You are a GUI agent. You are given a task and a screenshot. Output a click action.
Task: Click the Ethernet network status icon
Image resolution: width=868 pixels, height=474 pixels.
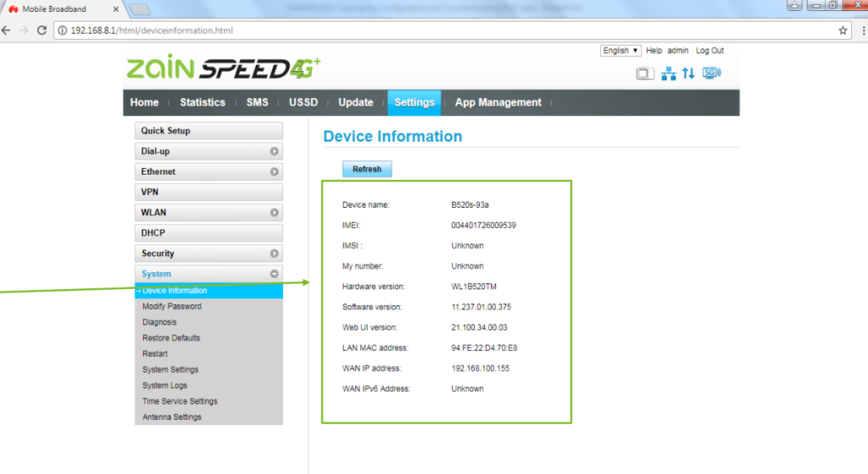[x=669, y=73]
